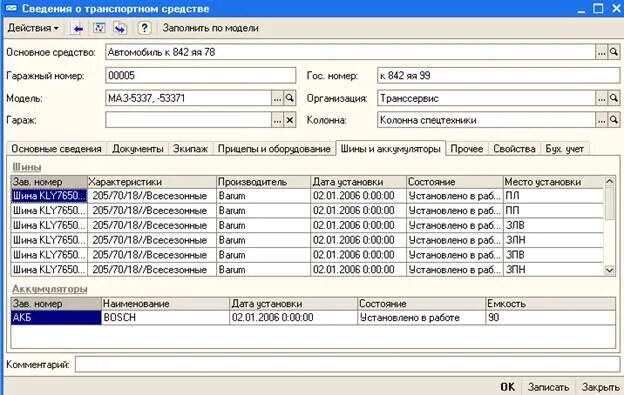Switch to Документы tab
Screen dimensions: 624x395
(x=138, y=149)
